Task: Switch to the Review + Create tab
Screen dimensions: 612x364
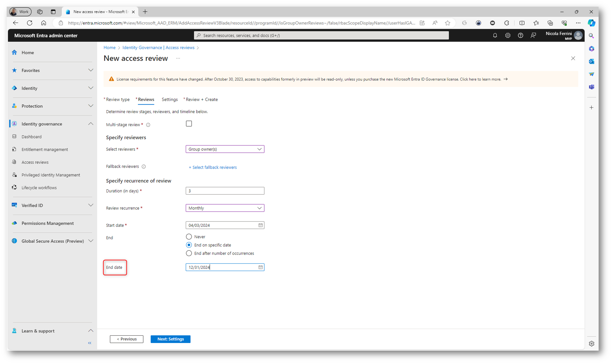Action: 202,99
